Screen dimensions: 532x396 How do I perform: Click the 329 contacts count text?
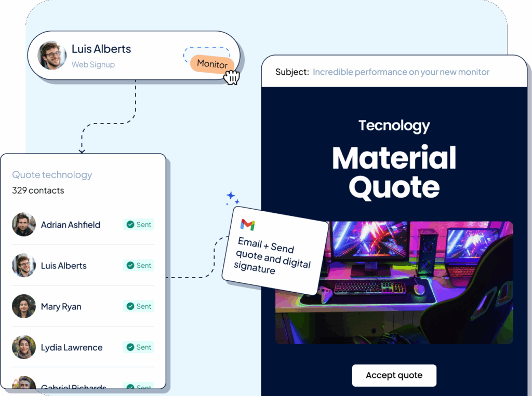point(38,190)
